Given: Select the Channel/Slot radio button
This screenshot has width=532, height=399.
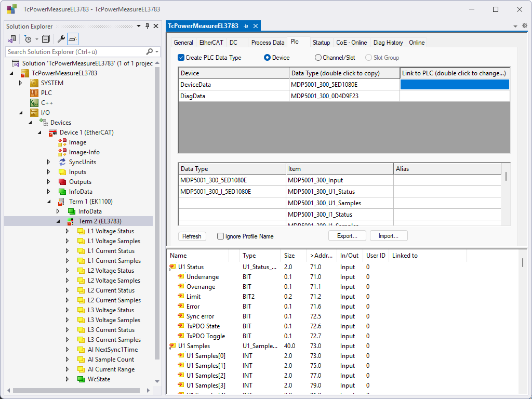Looking at the screenshot, I should pos(318,57).
